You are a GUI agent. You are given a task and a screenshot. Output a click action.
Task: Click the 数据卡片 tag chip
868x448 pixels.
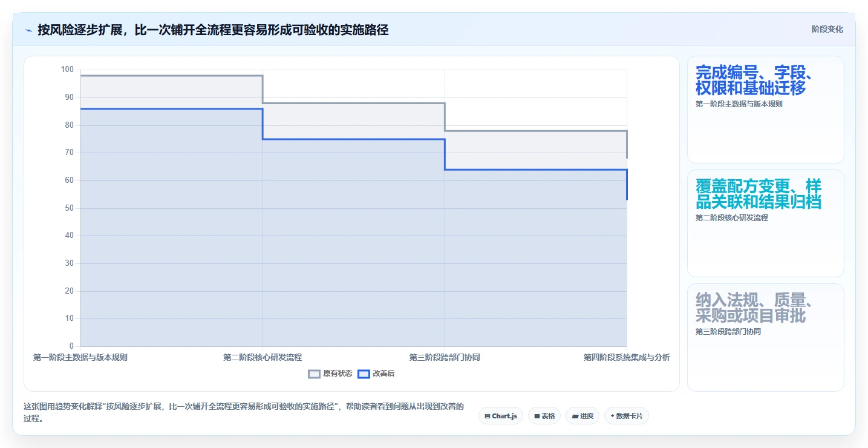click(627, 416)
